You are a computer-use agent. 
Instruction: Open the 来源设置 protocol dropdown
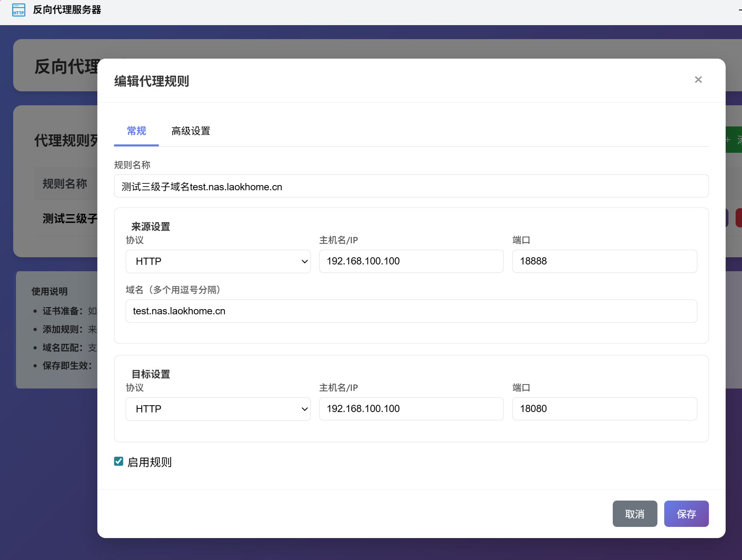218,261
